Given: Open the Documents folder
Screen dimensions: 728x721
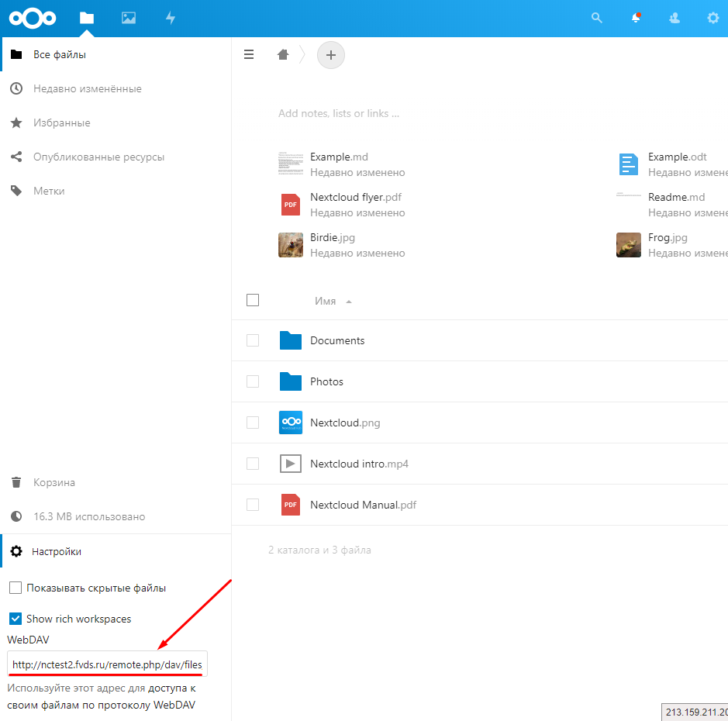Looking at the screenshot, I should point(337,341).
